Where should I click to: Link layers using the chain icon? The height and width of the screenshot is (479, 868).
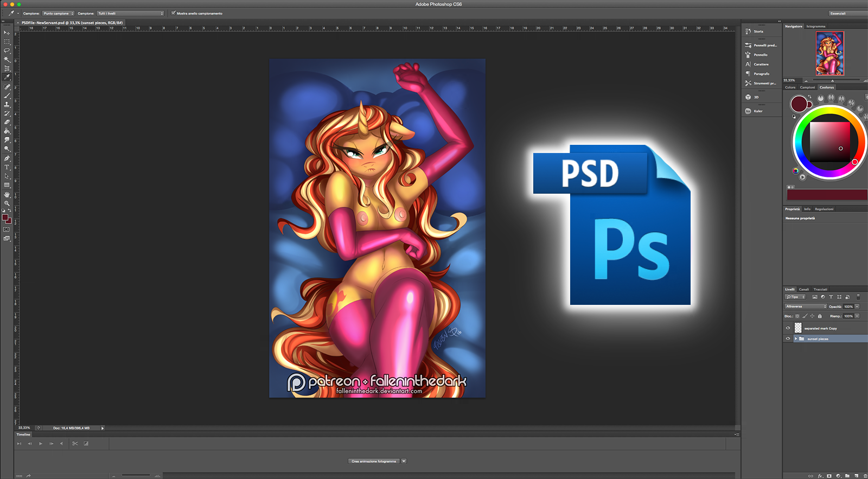tap(811, 476)
